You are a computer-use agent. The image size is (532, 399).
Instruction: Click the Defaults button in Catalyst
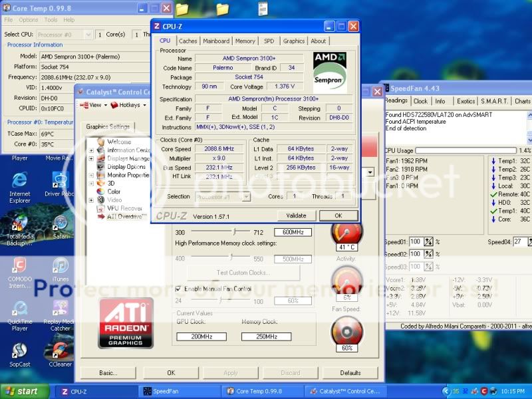[350, 372]
